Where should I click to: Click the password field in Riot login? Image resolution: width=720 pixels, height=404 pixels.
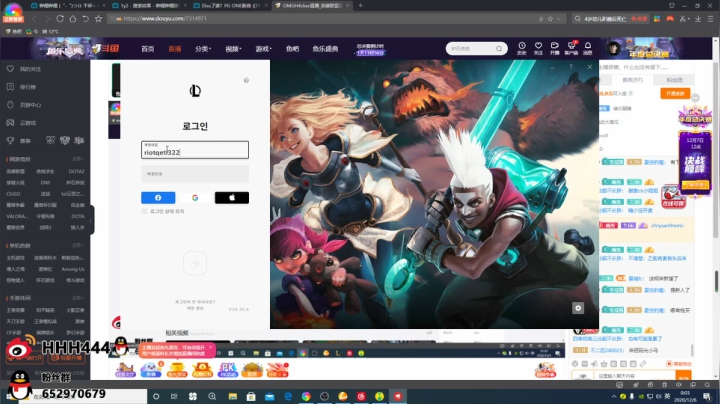195,174
